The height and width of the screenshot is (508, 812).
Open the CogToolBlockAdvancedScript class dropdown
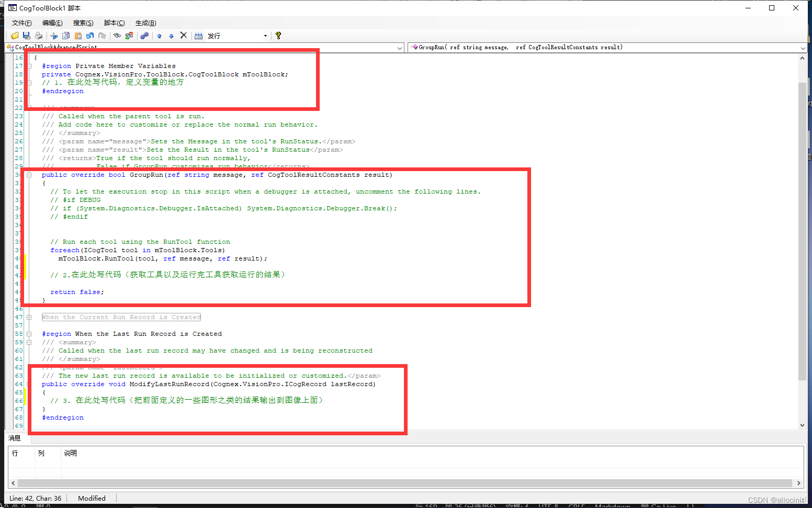coord(400,48)
